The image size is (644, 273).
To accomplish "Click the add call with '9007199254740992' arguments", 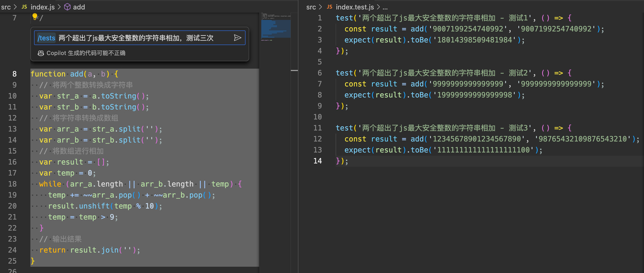I will tap(474, 29).
